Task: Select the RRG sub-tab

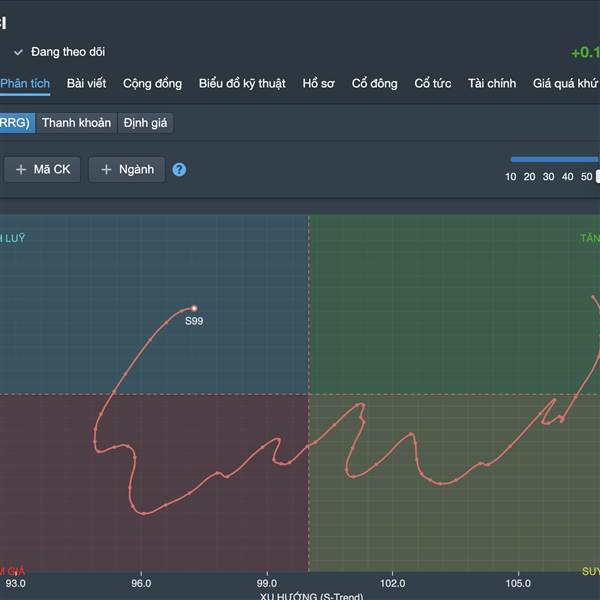Action: click(x=17, y=123)
